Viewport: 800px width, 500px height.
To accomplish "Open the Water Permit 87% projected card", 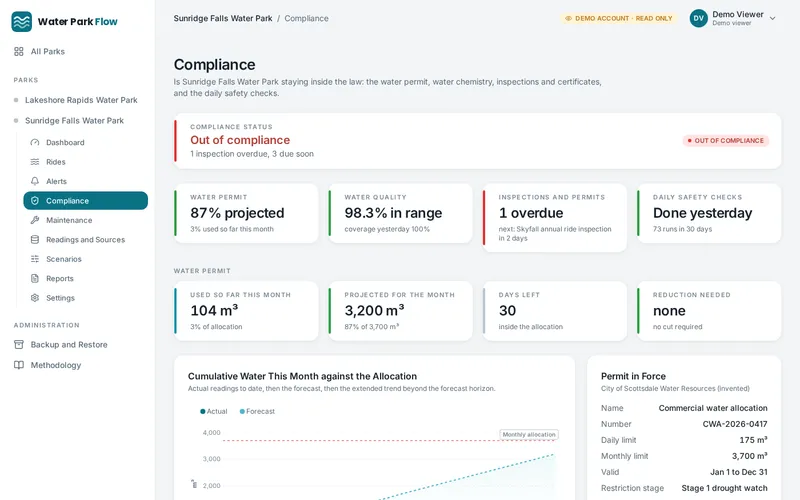I will (246, 213).
